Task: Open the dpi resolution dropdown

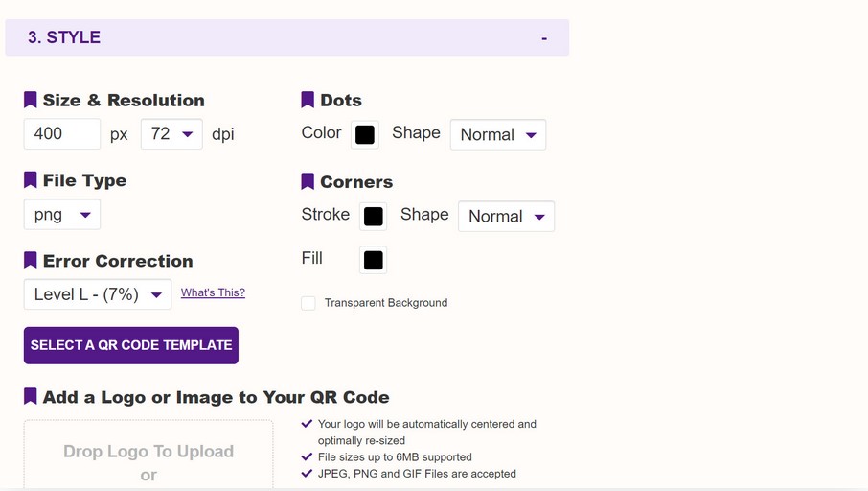Action: (171, 134)
